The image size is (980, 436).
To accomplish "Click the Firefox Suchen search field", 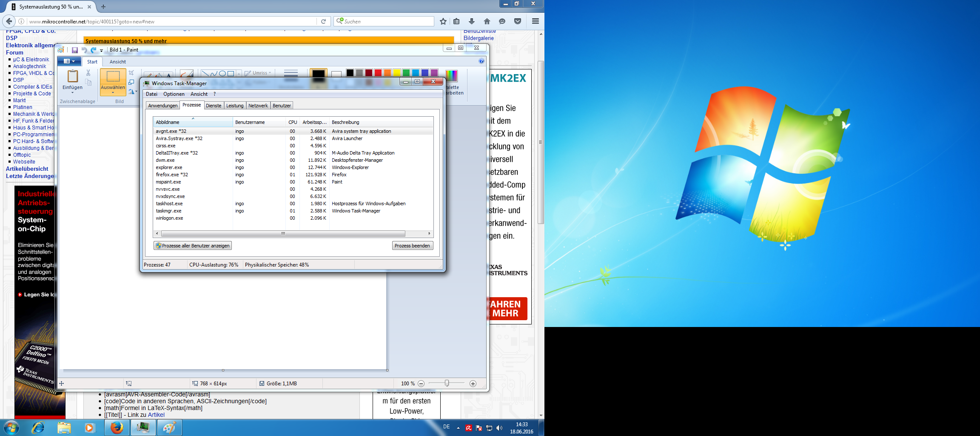I will 384,21.
